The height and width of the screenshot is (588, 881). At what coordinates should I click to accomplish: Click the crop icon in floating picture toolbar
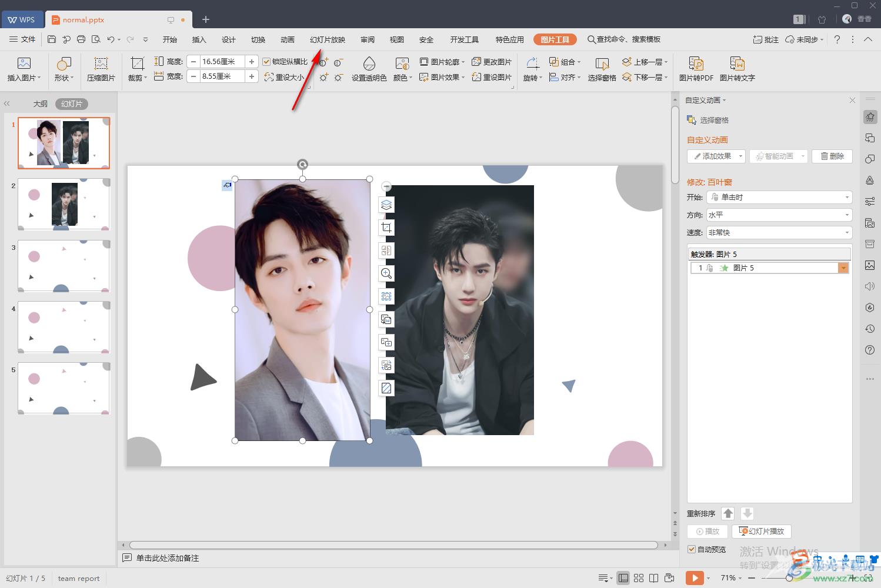[386, 228]
